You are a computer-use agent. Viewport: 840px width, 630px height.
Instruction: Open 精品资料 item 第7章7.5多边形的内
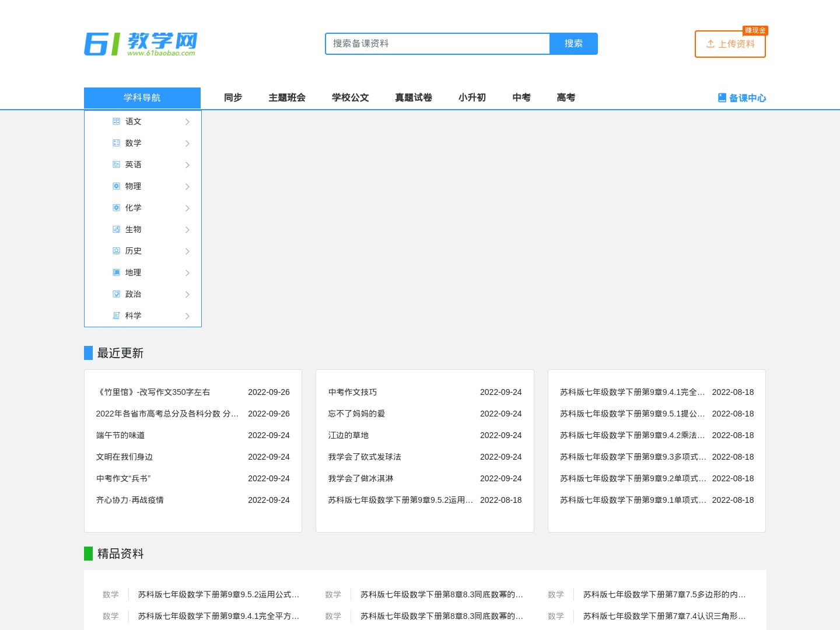click(x=664, y=594)
